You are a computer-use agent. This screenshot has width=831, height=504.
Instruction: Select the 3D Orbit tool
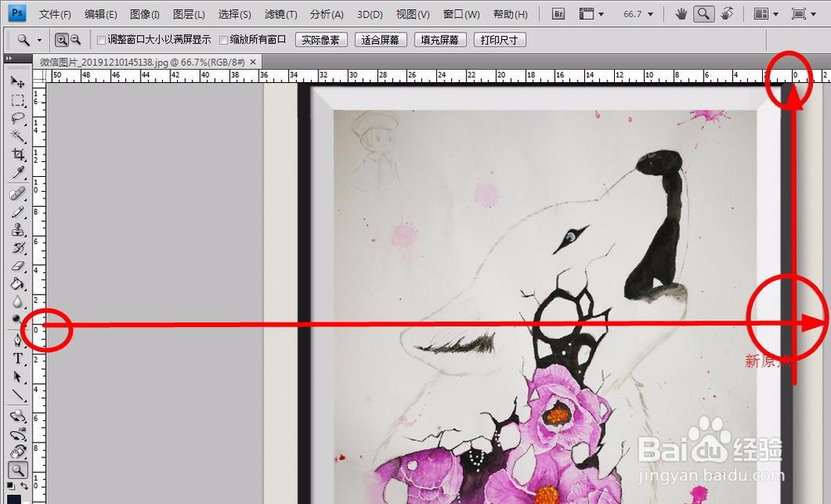[x=17, y=434]
